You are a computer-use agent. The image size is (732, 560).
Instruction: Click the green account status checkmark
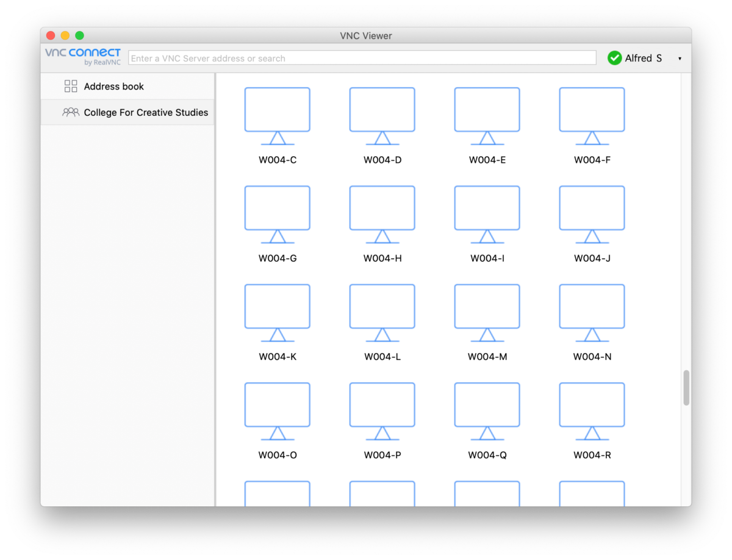click(614, 58)
